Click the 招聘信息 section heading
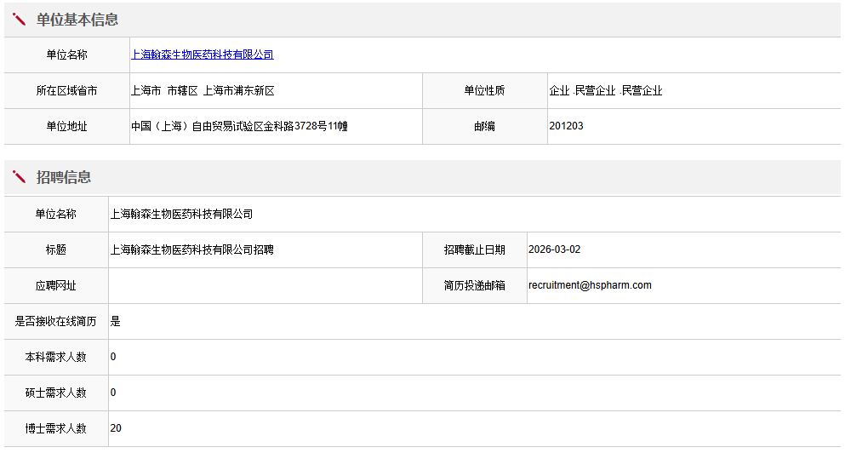This screenshot has height=453, width=868. click(x=64, y=177)
